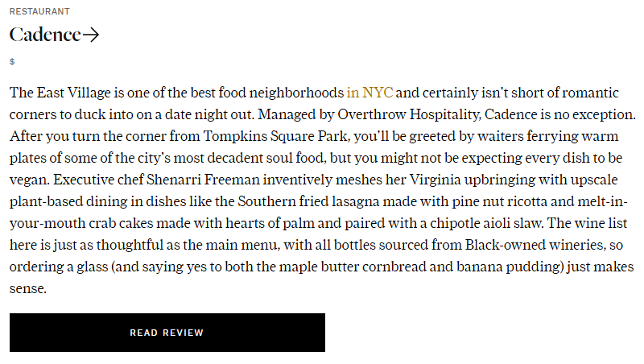
Task: Open the Cadence restaurant title link
Action: pos(45,35)
